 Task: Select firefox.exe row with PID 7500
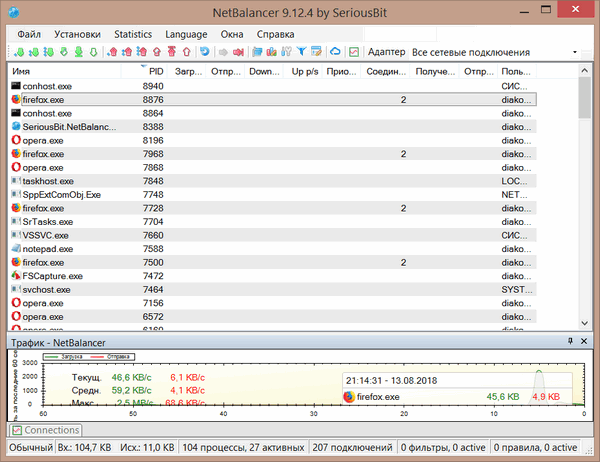(x=272, y=262)
